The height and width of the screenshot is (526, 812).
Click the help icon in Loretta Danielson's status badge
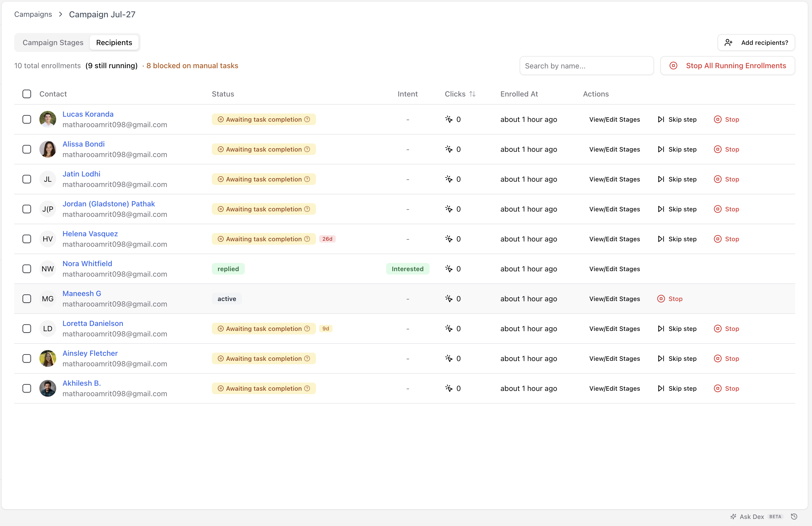(307, 329)
